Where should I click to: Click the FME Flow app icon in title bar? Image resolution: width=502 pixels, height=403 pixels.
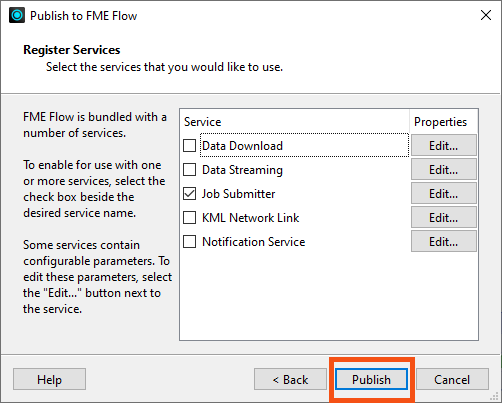17,15
